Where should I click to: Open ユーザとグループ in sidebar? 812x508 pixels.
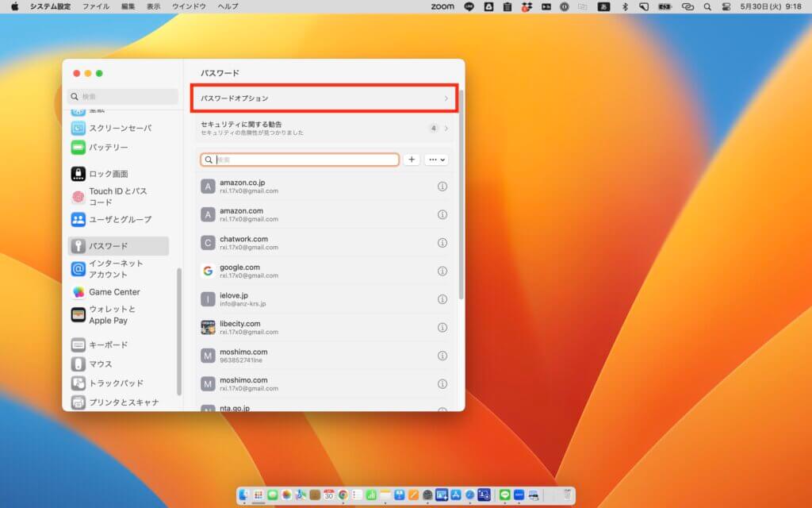[121, 219]
